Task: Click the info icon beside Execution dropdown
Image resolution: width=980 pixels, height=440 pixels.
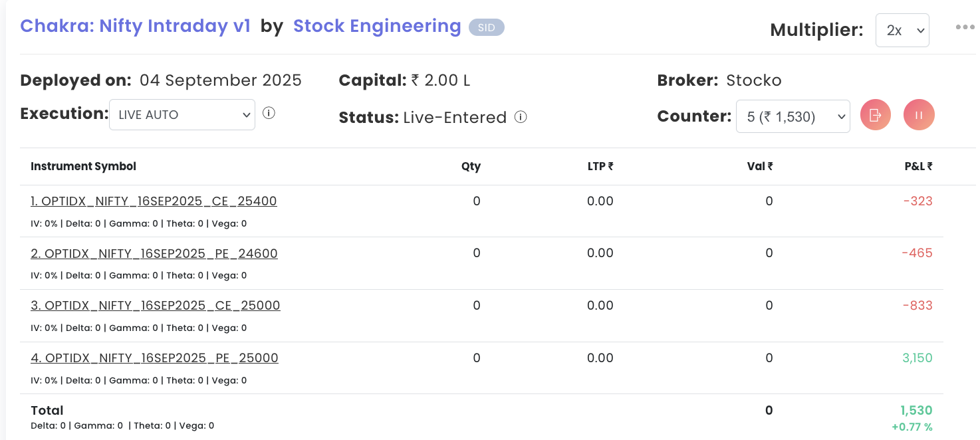Action: pos(269,113)
